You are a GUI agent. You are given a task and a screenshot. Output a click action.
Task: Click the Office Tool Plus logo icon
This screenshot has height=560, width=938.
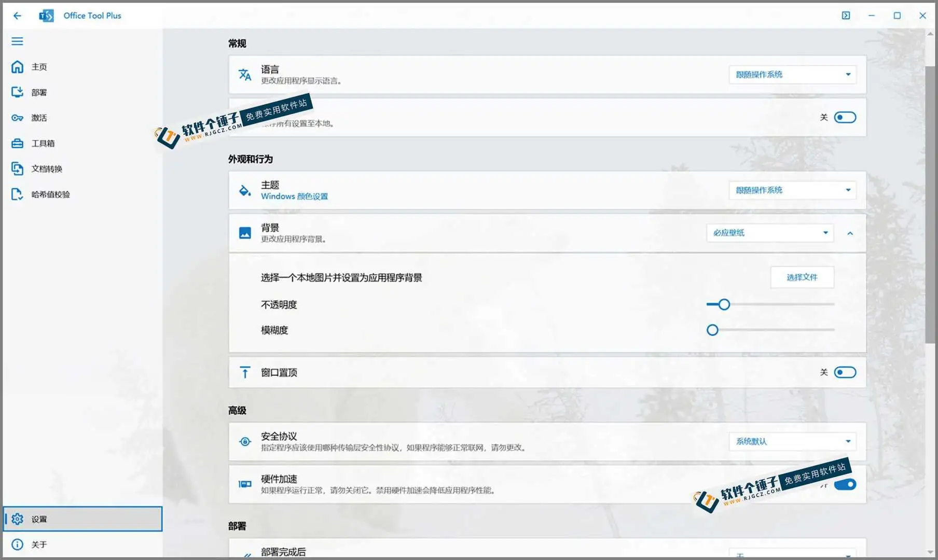click(x=46, y=15)
